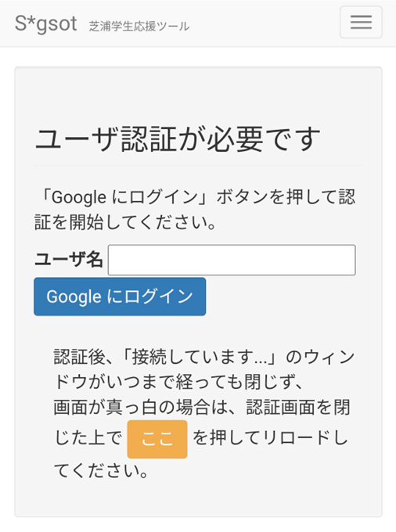Viewport: 396px width, 532px height.
Task: Expand the collapsed navbar with the three-line toggle
Action: pos(361,22)
